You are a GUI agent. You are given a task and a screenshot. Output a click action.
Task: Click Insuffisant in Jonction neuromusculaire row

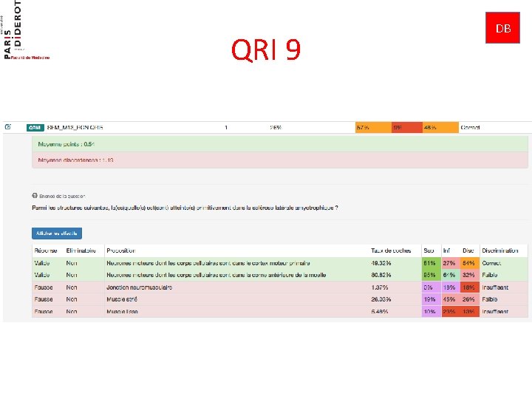click(495, 287)
